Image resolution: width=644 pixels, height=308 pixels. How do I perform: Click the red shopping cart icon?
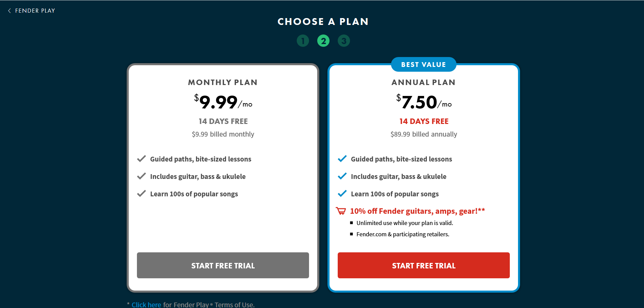(x=341, y=211)
